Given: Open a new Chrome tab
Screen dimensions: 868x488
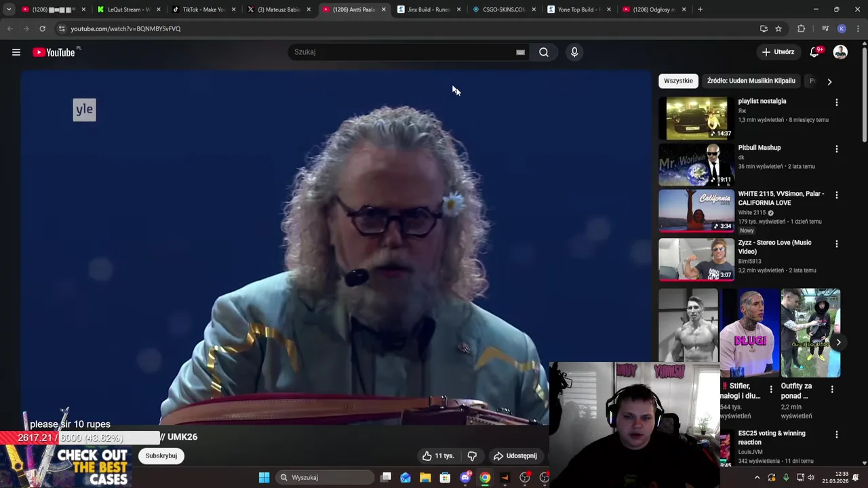Looking at the screenshot, I should [x=700, y=9].
